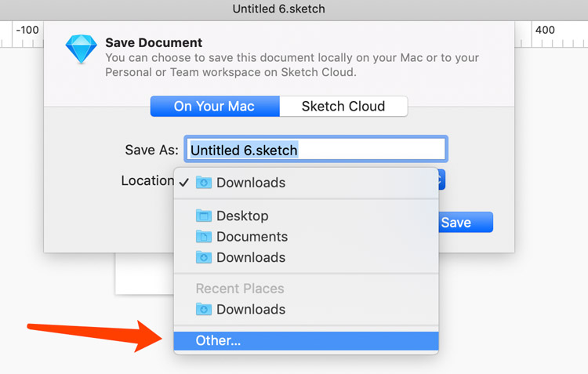
Task: Click the Untitled 6.sketch window title
Action: click(278, 9)
